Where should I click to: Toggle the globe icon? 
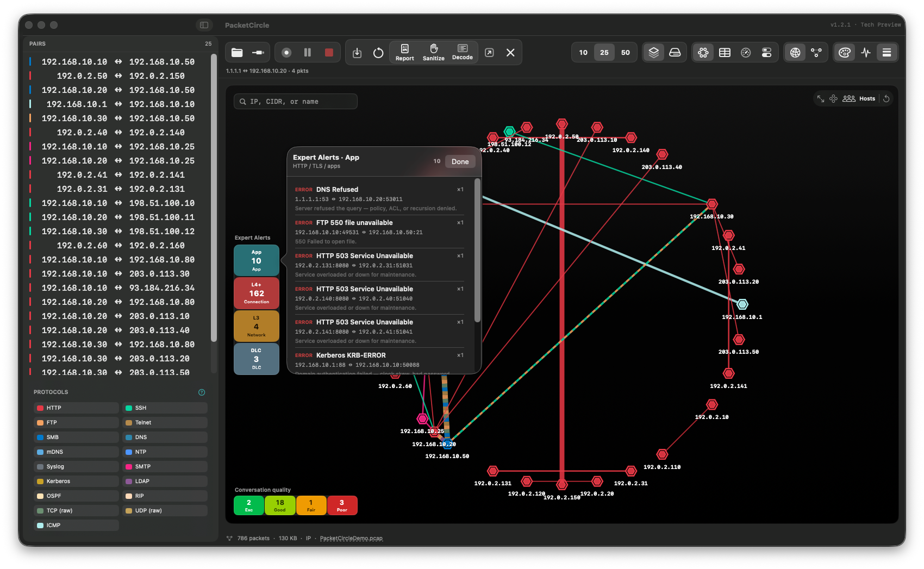795,53
